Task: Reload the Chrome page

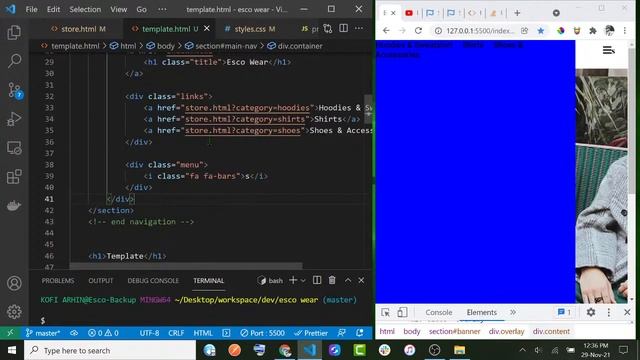Action: [418, 31]
